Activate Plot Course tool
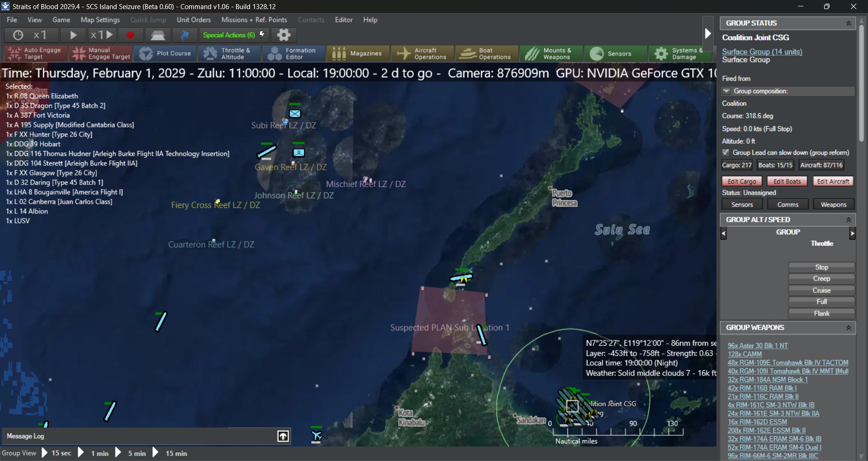The image size is (868, 461). [x=165, y=53]
